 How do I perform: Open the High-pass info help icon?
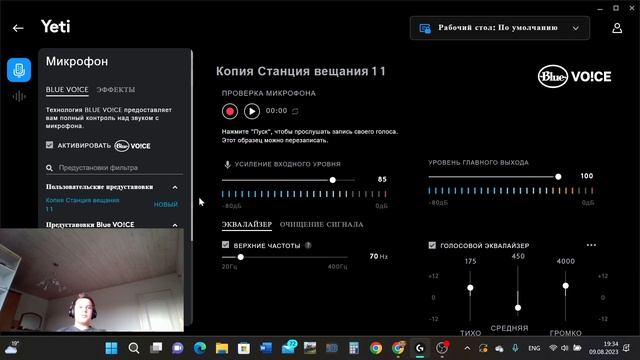(308, 245)
